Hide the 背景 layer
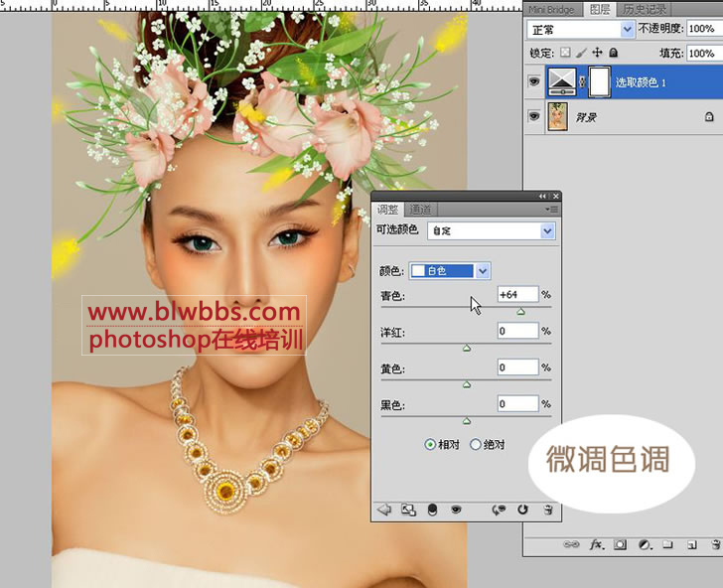 [534, 116]
